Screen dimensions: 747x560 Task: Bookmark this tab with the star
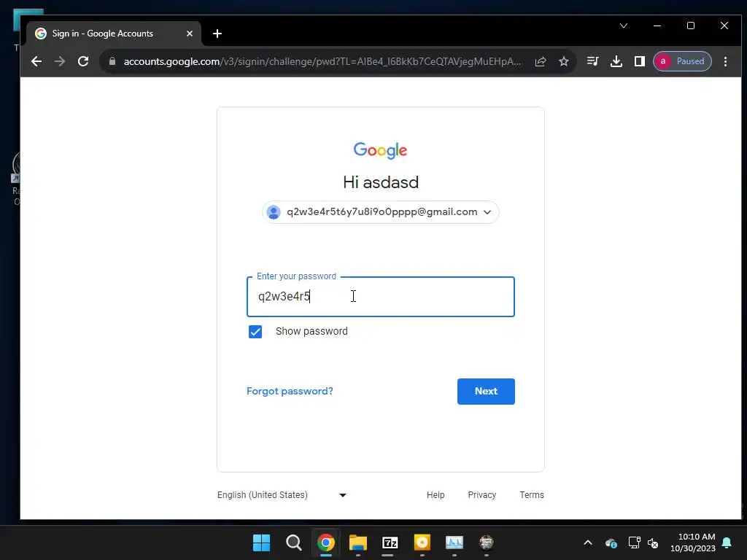(564, 61)
